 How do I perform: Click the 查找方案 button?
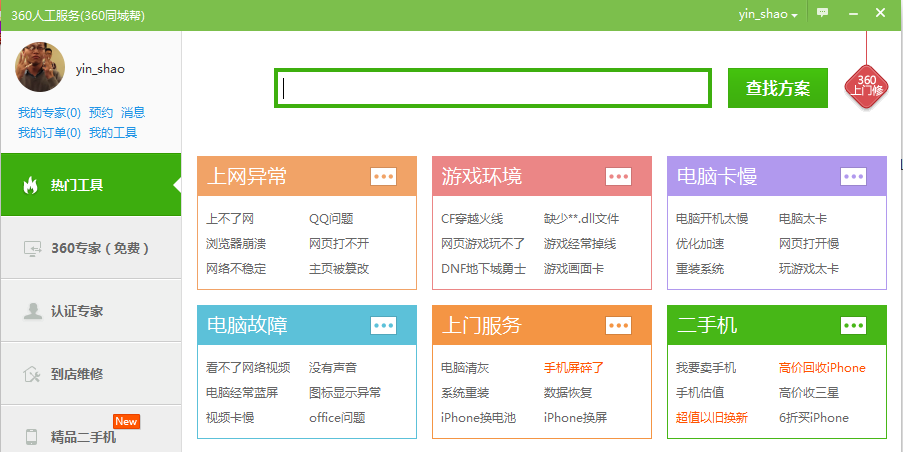point(777,88)
